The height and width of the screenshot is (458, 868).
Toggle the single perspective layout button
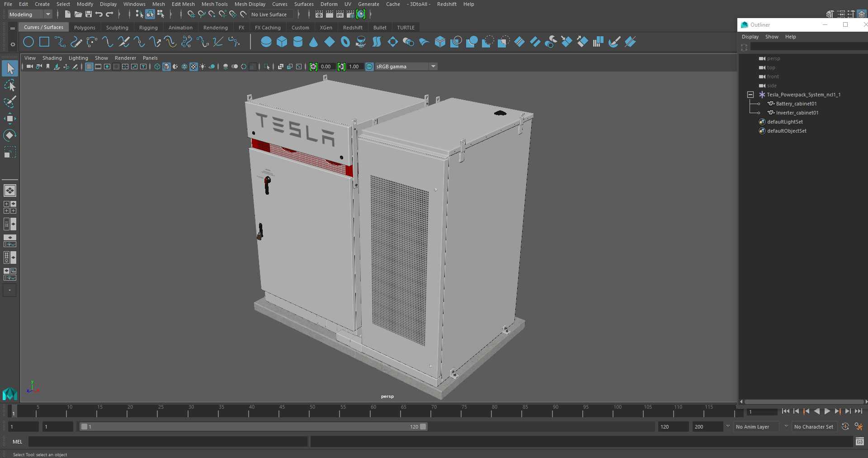tap(9, 191)
